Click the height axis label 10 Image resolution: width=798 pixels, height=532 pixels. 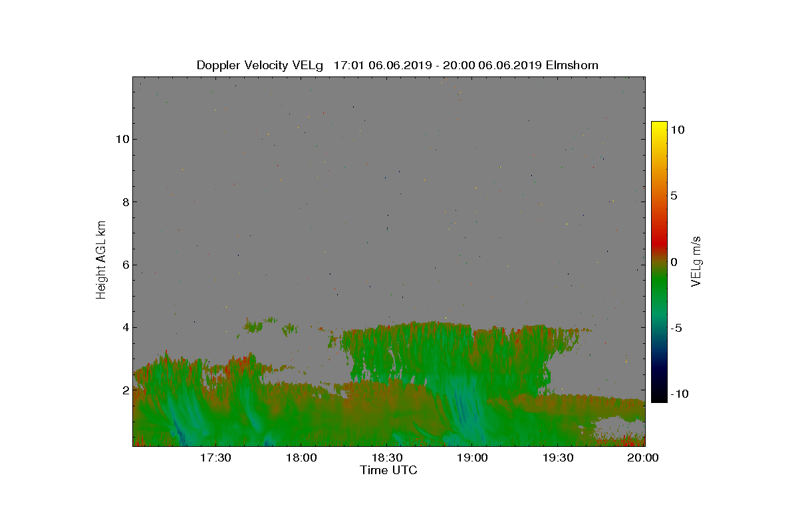click(x=122, y=139)
